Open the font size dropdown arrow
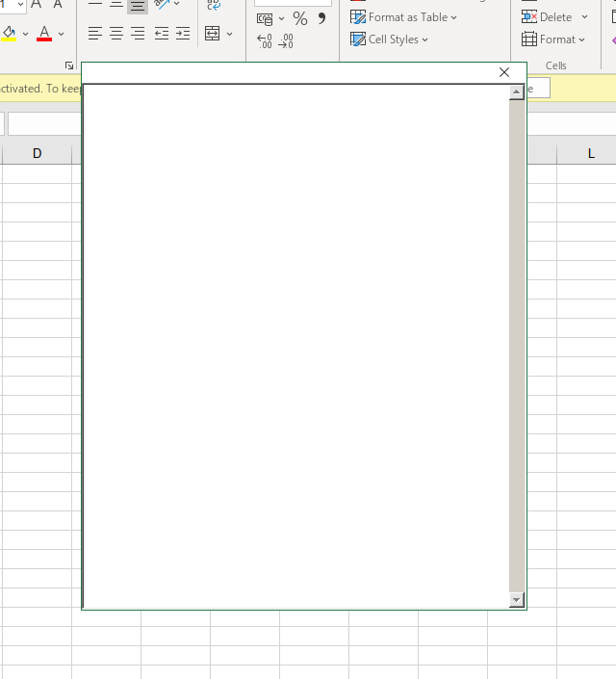 pos(20,4)
